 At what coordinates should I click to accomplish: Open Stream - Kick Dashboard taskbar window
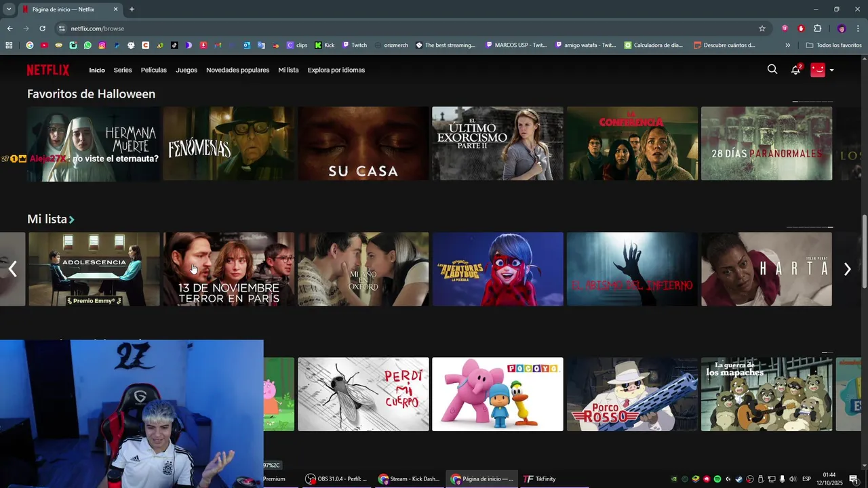[409, 479]
